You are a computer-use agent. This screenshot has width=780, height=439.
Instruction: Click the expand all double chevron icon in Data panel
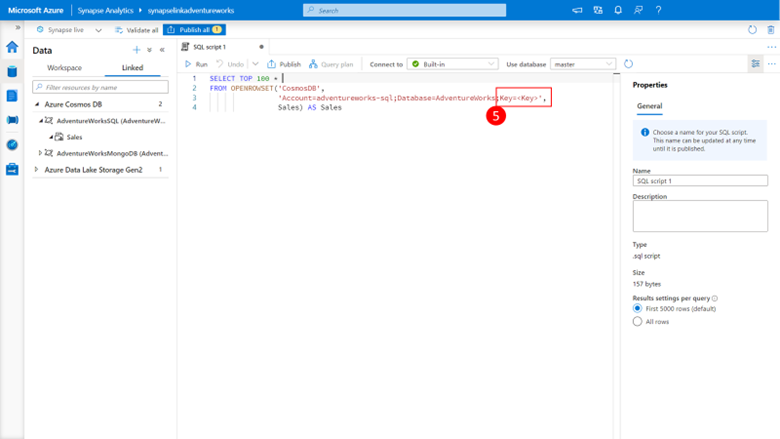point(149,50)
